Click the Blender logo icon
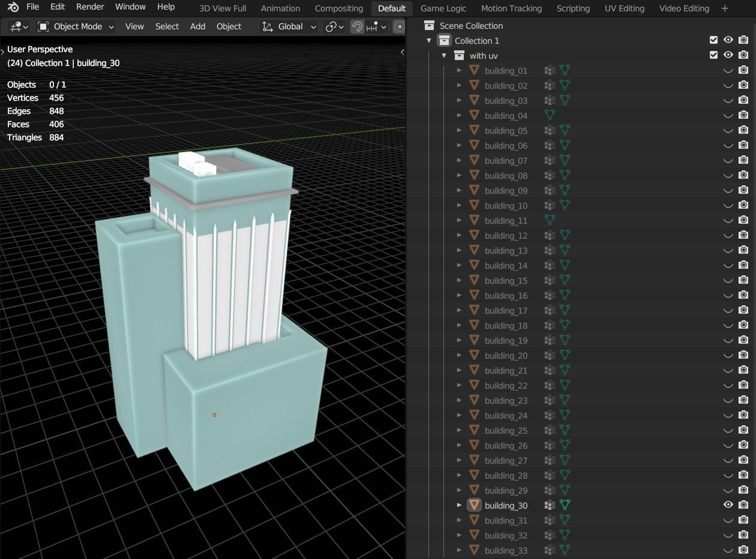The height and width of the screenshot is (559, 756). point(13,7)
